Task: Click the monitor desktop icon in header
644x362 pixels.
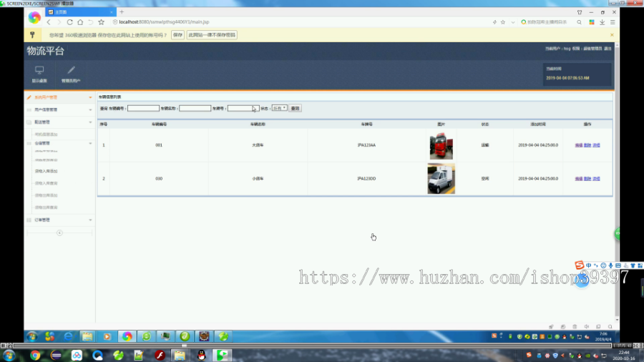Action: [x=39, y=70]
